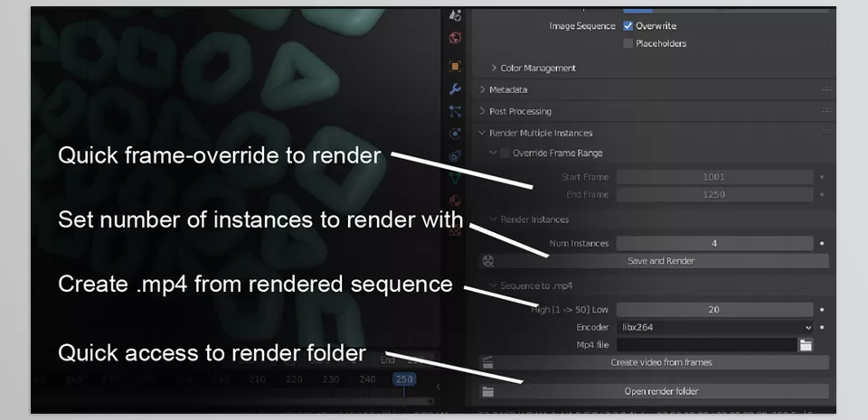This screenshot has height=420, width=868.
Task: Open the World properties tab icon
Action: coord(455,38)
